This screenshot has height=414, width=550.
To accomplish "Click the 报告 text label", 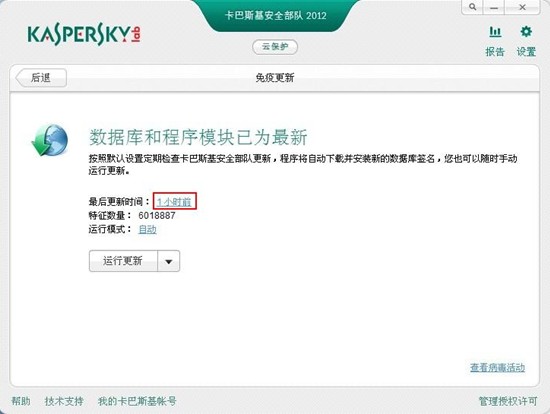I will click(495, 52).
